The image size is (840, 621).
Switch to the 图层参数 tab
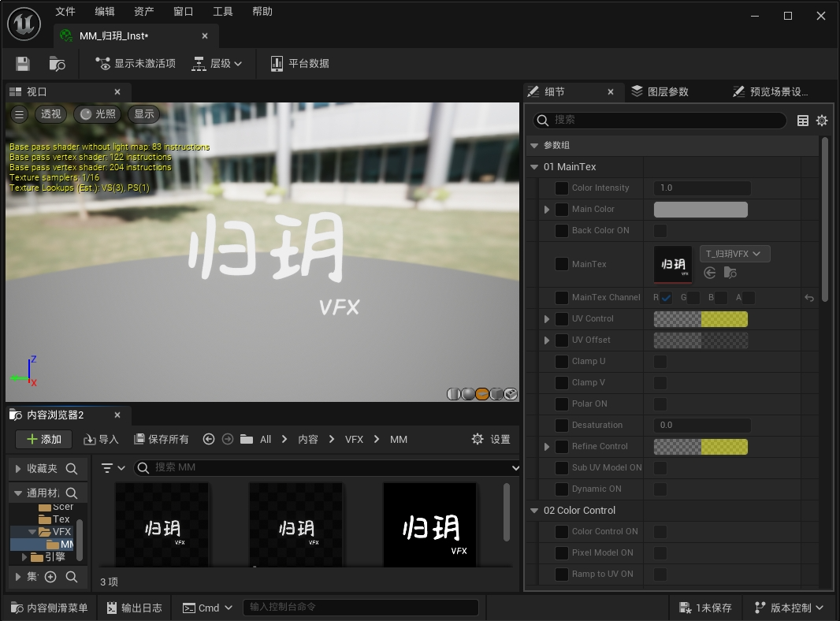coord(660,92)
